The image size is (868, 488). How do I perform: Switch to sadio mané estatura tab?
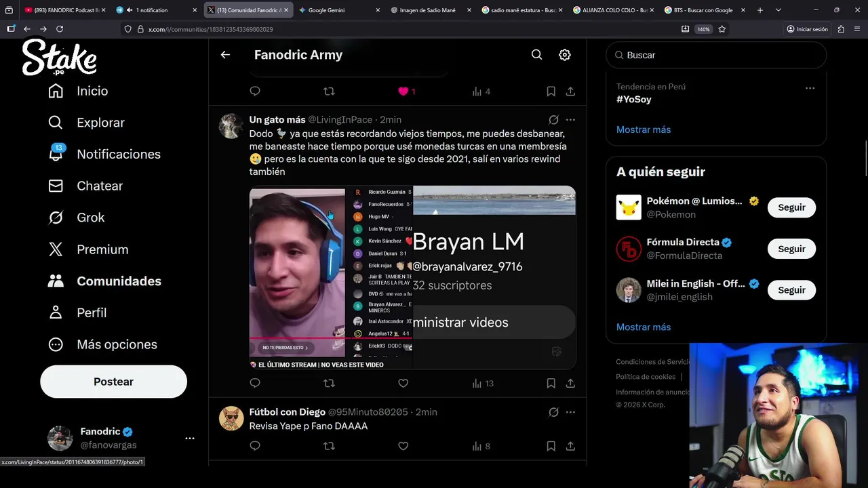click(521, 10)
